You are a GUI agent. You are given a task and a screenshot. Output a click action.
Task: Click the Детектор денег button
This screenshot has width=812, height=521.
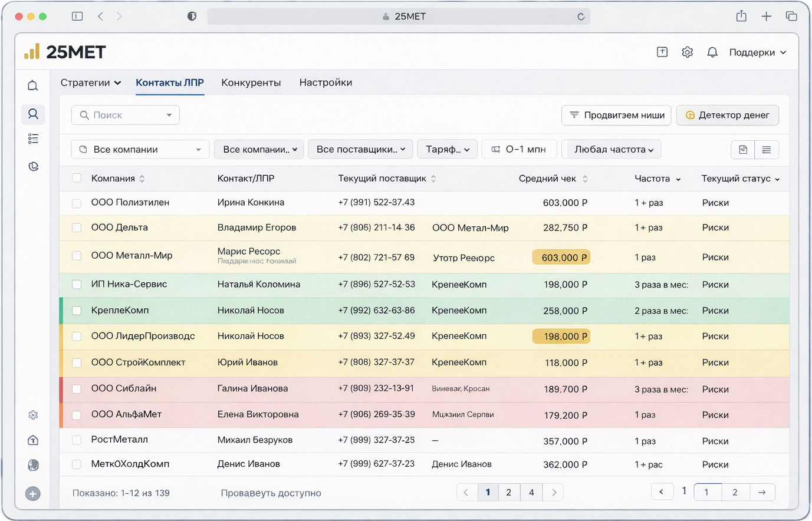(727, 115)
